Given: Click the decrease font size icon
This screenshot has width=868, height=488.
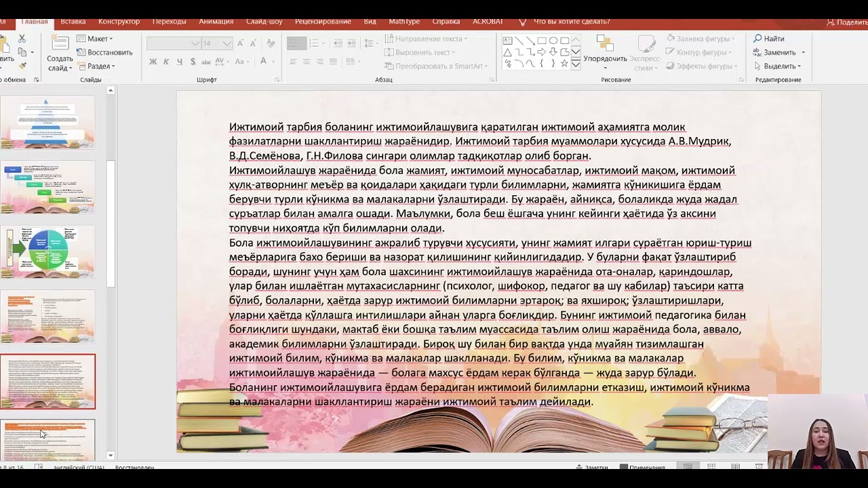Looking at the screenshot, I should tap(254, 43).
